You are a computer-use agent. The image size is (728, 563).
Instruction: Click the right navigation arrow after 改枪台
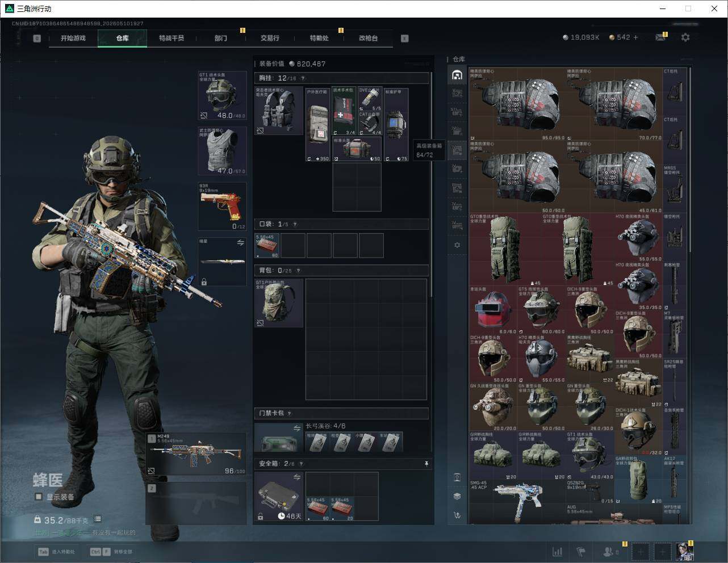click(405, 39)
